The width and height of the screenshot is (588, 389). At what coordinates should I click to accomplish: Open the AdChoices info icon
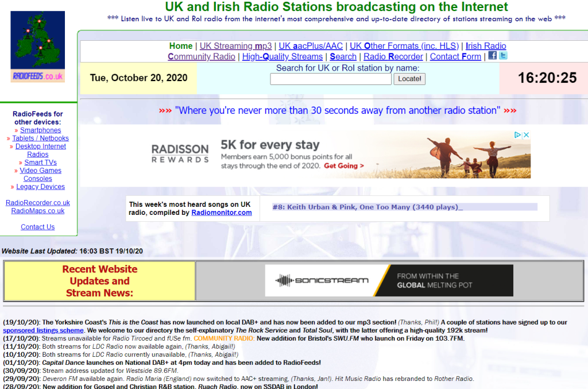click(x=517, y=135)
